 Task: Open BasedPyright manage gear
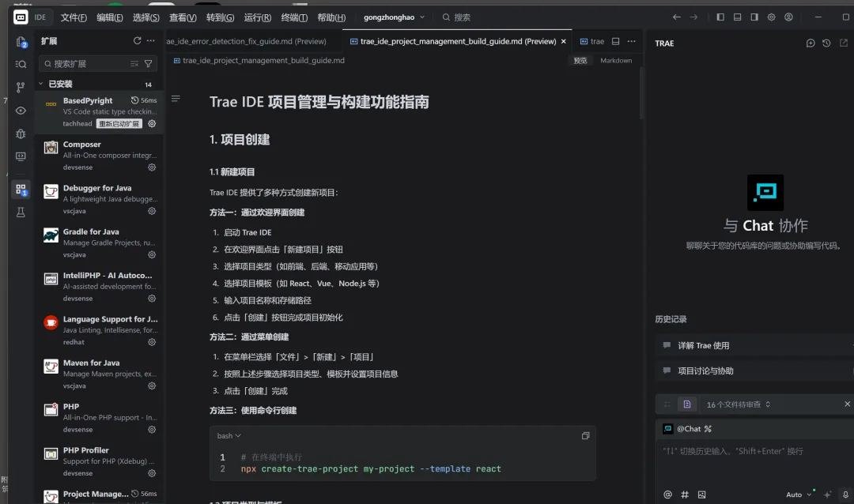pos(152,123)
